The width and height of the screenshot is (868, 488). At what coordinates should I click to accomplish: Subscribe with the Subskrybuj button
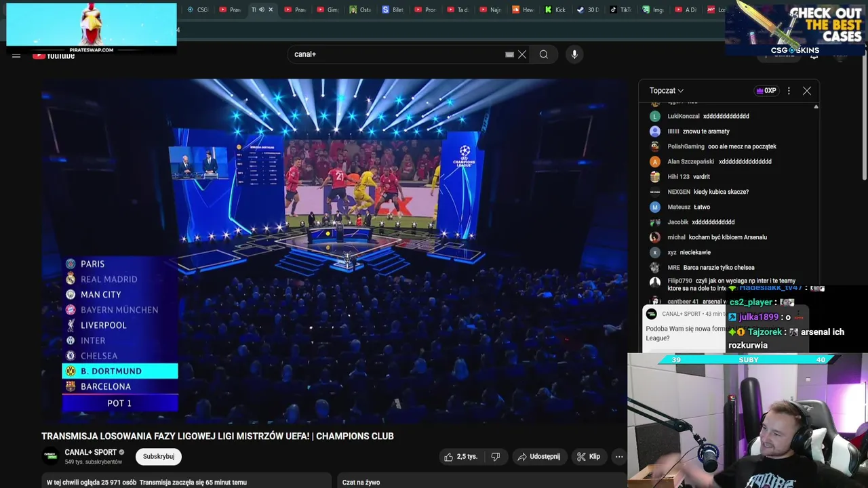click(x=159, y=457)
